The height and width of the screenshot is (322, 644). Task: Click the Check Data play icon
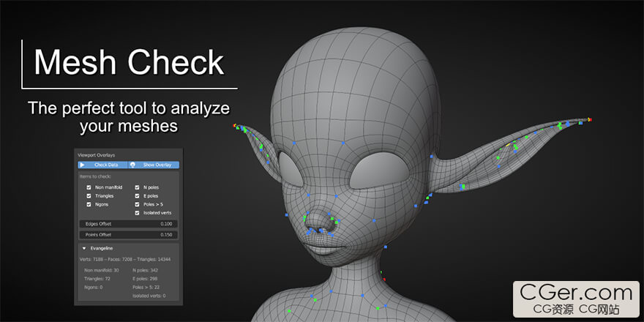[83, 165]
